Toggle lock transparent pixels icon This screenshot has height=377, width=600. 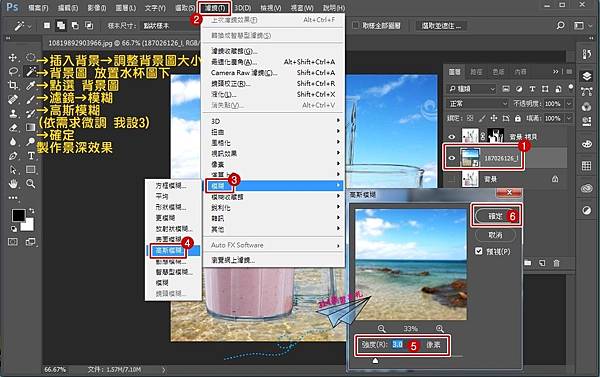pyautogui.click(x=470, y=118)
